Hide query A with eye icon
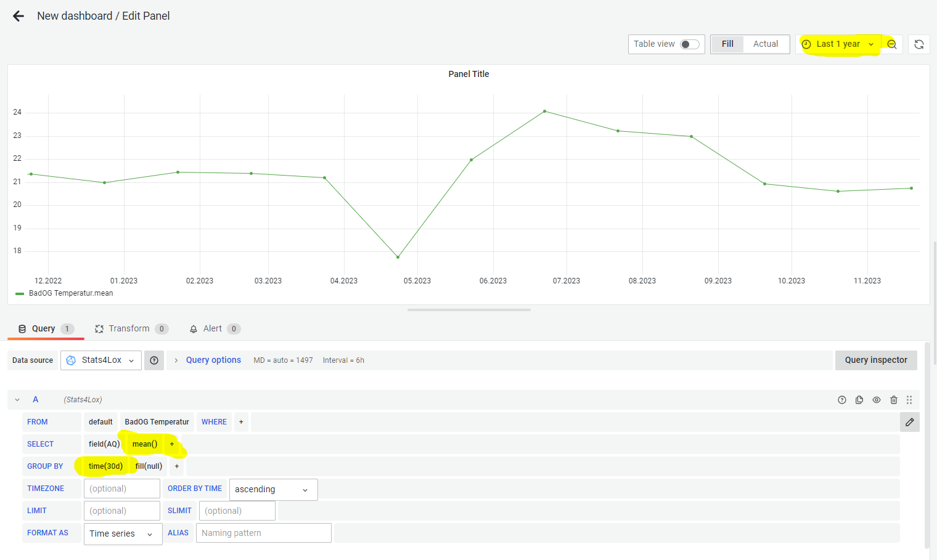The width and height of the screenshot is (937, 560). click(877, 400)
